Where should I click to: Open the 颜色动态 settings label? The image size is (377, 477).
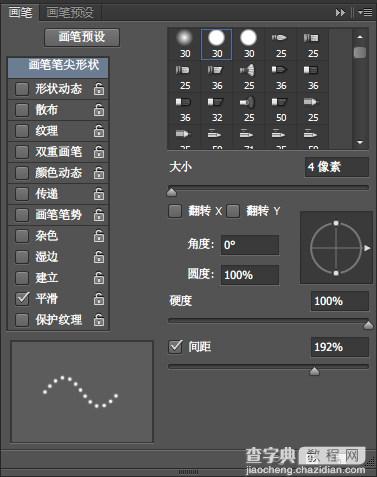(x=59, y=173)
